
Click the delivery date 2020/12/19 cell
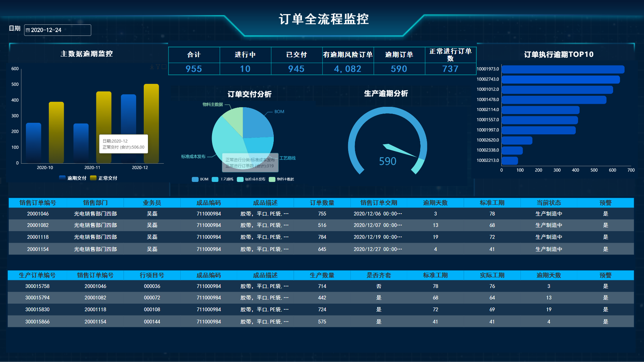point(378,237)
